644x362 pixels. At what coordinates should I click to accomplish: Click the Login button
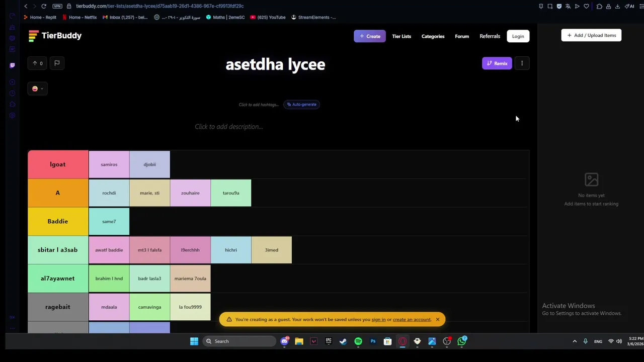pyautogui.click(x=518, y=36)
